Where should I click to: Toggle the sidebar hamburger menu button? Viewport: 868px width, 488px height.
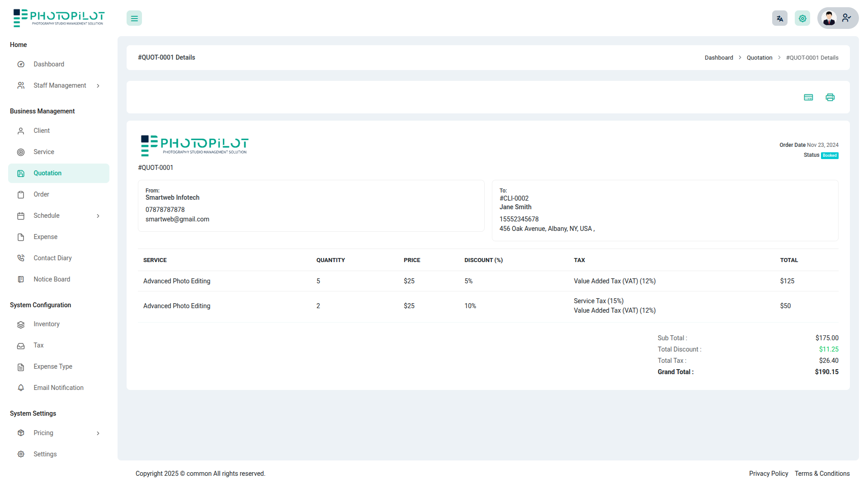pyautogui.click(x=134, y=19)
